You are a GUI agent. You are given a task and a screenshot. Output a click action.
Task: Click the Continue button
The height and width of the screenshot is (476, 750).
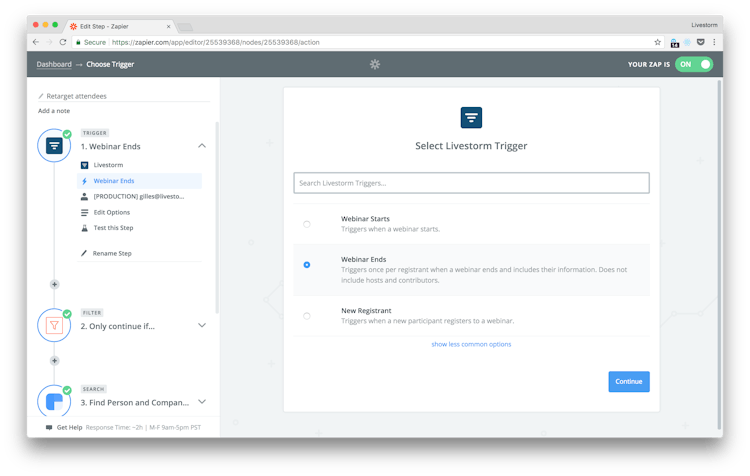(x=629, y=381)
